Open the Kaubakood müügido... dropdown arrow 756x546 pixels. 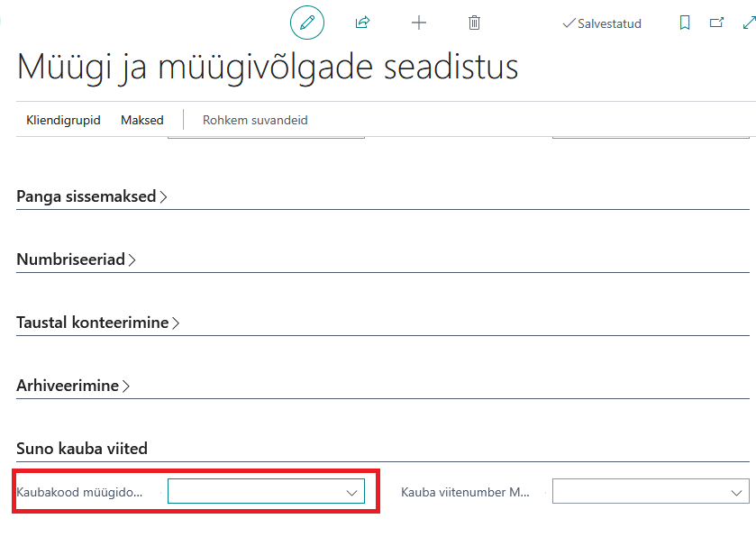coord(352,493)
